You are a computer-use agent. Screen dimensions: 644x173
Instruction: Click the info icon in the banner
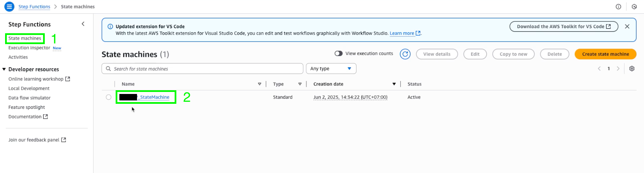click(110, 26)
